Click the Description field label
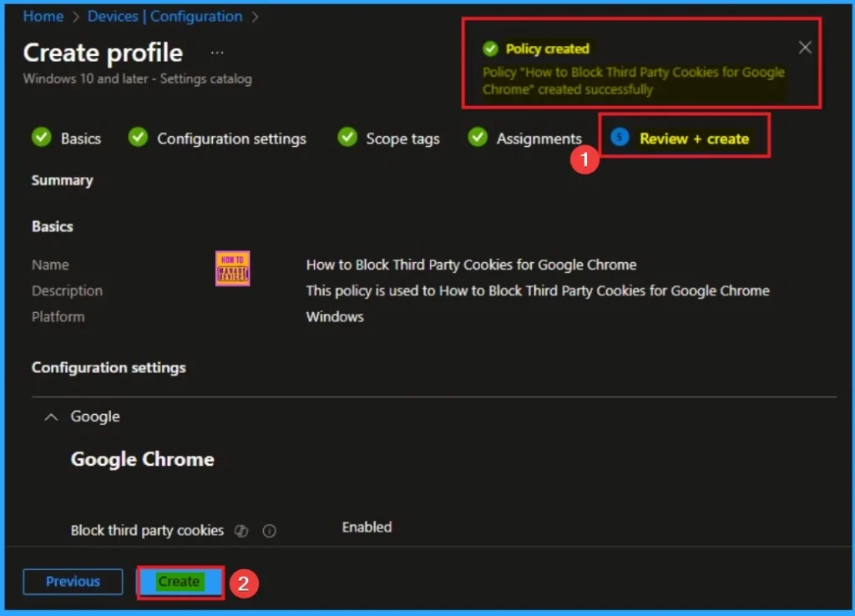Screen dimensions: 855x616 pos(67,291)
